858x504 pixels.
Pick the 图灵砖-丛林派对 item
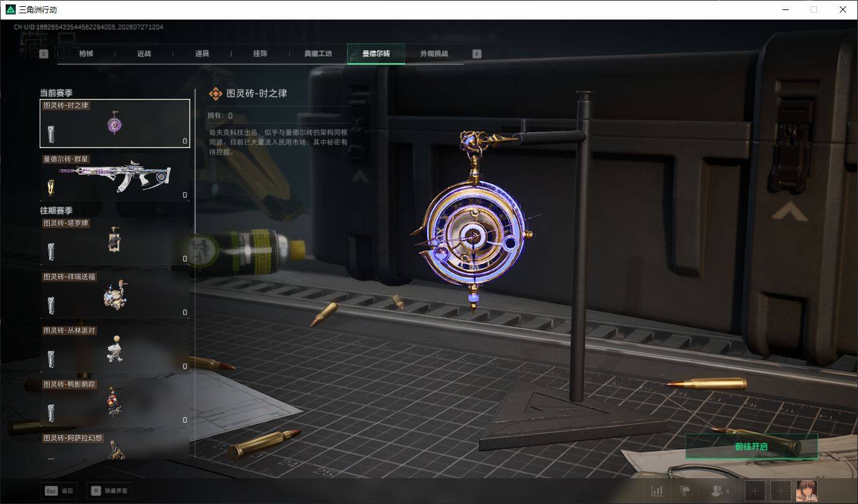point(115,348)
